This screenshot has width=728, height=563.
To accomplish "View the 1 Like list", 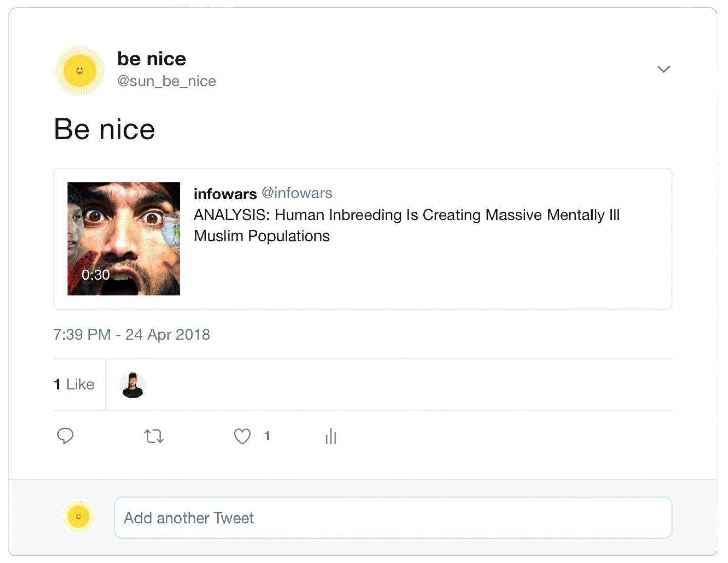I will pos(74,384).
